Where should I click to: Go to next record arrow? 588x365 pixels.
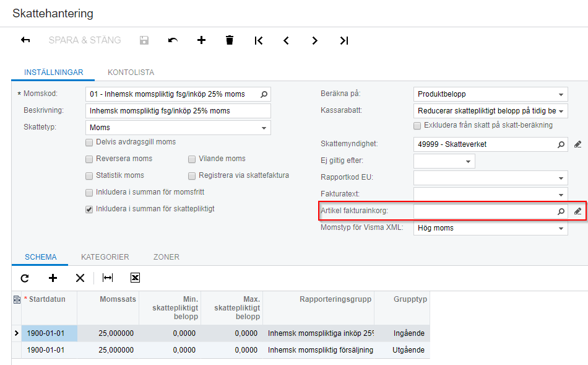[315, 40]
